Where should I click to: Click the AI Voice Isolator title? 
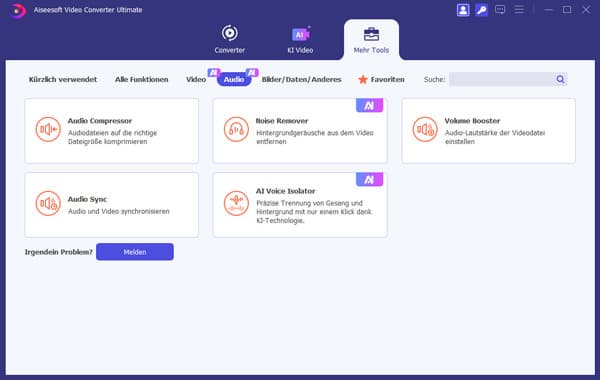pyautogui.click(x=285, y=191)
